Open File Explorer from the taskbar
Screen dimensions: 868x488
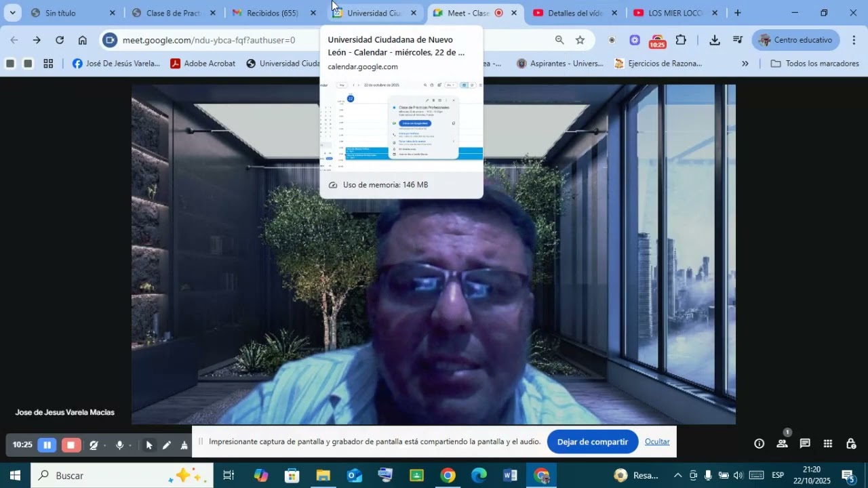[323, 476]
